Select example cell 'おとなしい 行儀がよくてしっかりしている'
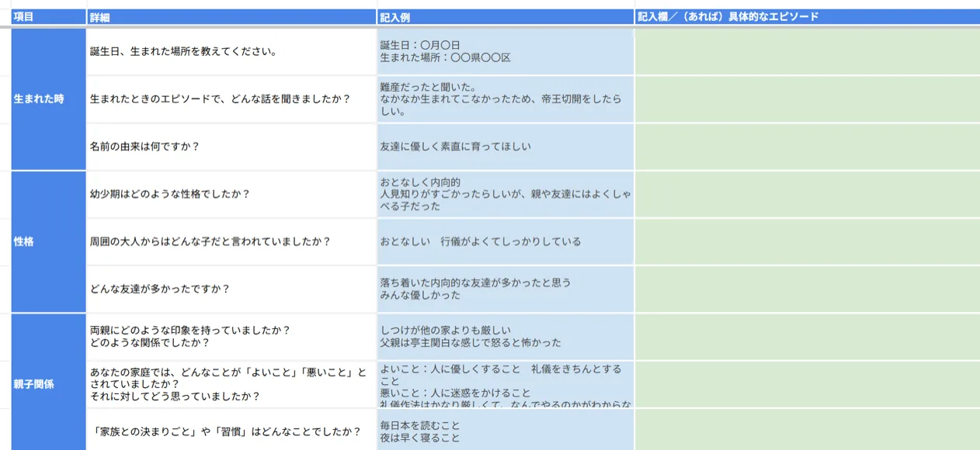Image resolution: width=980 pixels, height=450 pixels. tap(506, 242)
